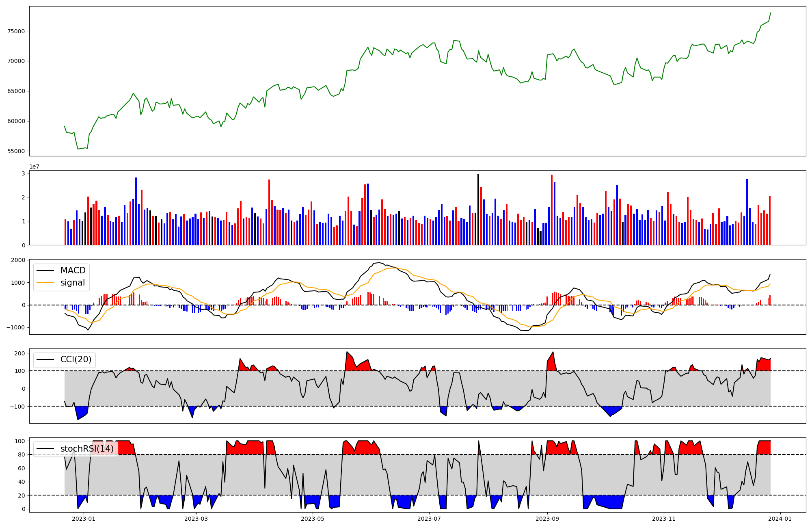Click the 2023-11 x-axis date label
The width and height of the screenshot is (812, 528).
pos(664,519)
